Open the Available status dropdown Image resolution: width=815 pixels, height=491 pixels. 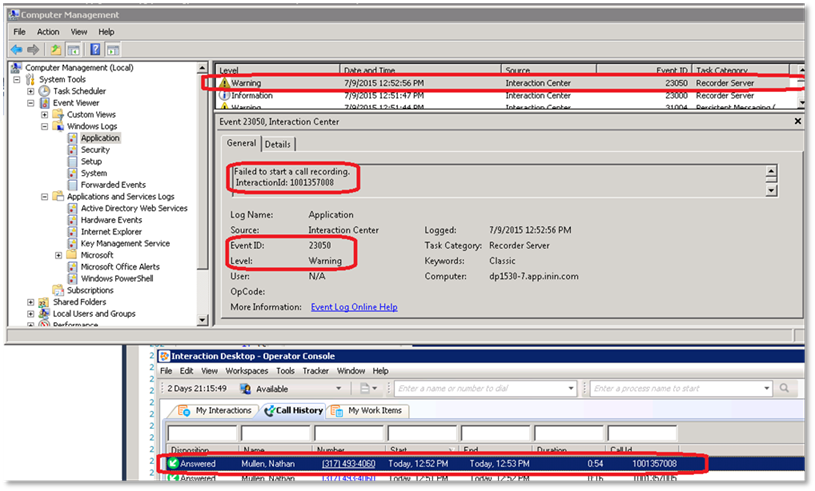pos(338,388)
